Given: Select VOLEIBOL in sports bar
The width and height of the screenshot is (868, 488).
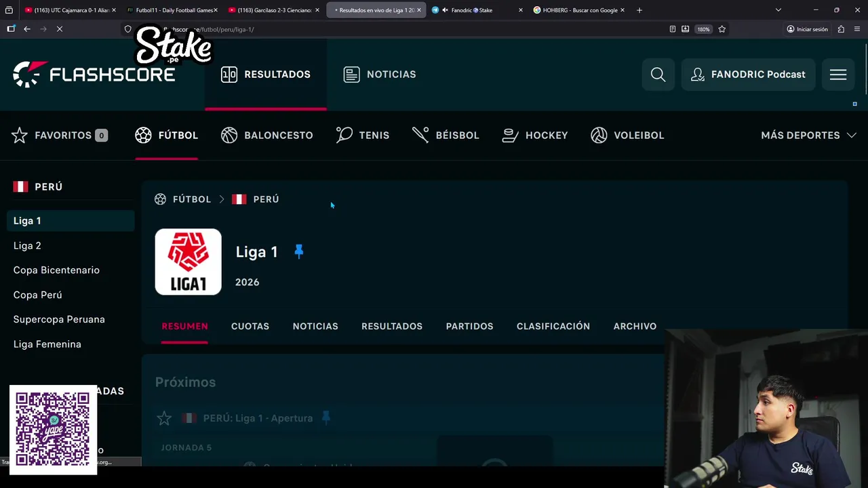Looking at the screenshot, I should [x=627, y=136].
